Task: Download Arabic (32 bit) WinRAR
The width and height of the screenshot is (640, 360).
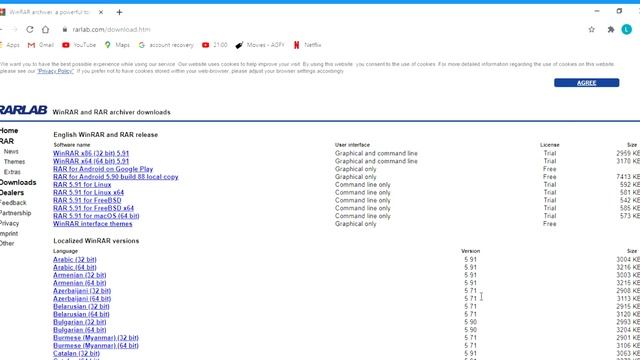Action: [x=75, y=260]
